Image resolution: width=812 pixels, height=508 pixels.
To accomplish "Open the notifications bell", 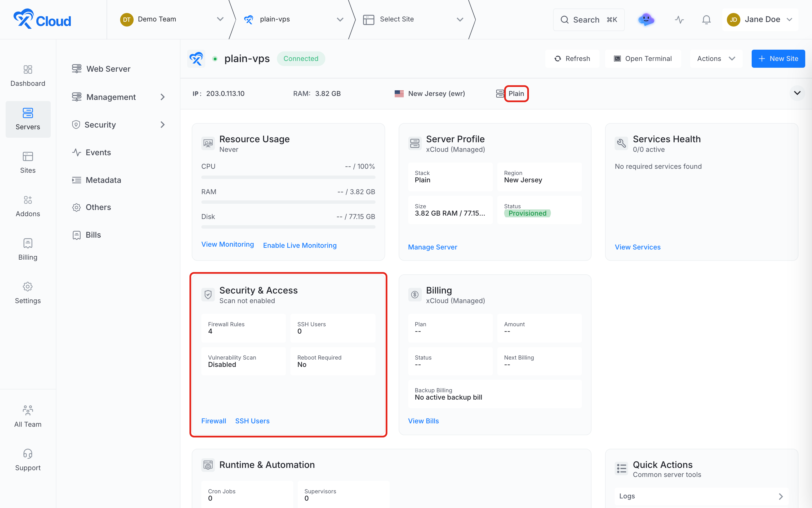I will tap(706, 19).
